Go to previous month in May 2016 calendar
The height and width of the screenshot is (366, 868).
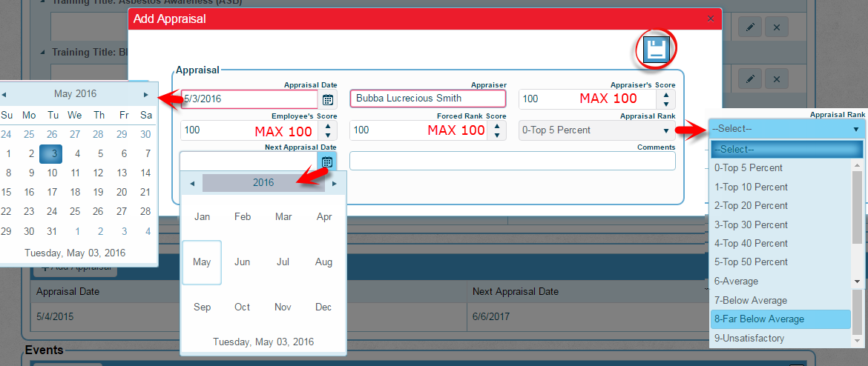coord(4,94)
